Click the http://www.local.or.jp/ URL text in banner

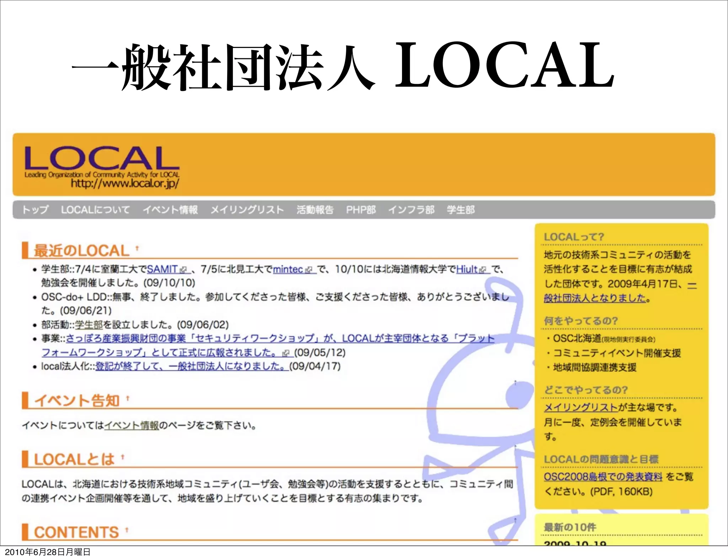coord(125,183)
